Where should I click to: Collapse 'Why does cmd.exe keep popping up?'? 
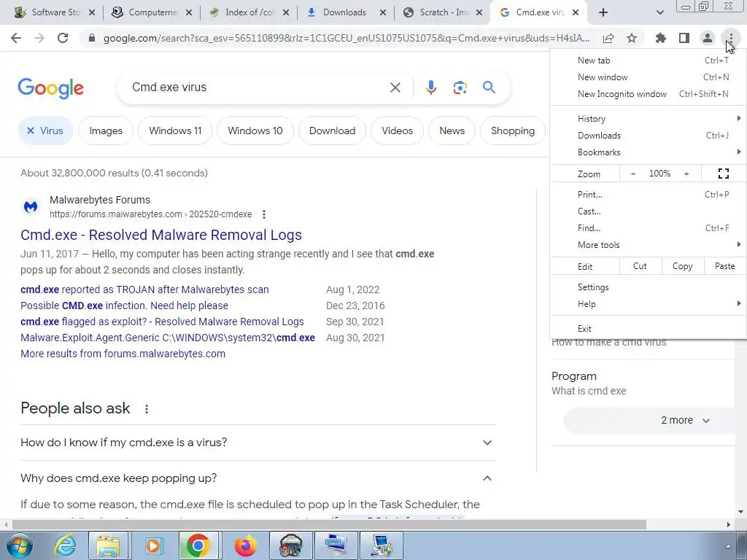tap(258, 478)
